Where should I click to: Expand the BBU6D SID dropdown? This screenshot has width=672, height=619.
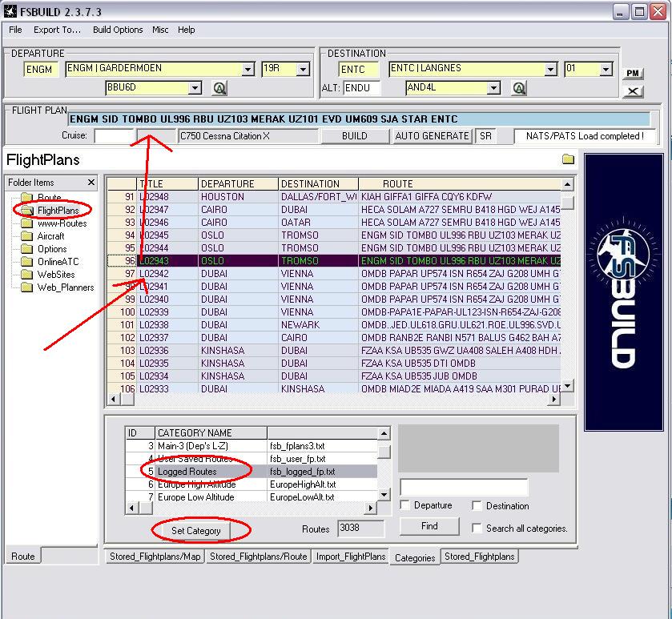pyautogui.click(x=195, y=88)
